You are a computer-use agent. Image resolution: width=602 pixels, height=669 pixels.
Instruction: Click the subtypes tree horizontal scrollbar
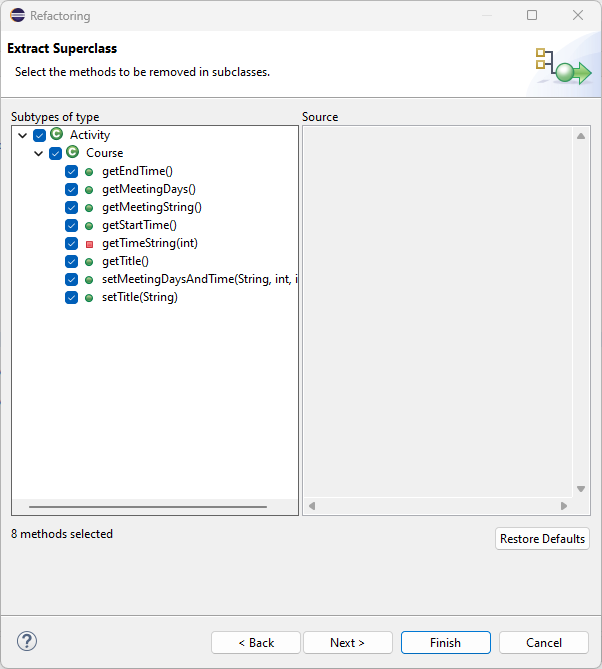click(x=148, y=507)
